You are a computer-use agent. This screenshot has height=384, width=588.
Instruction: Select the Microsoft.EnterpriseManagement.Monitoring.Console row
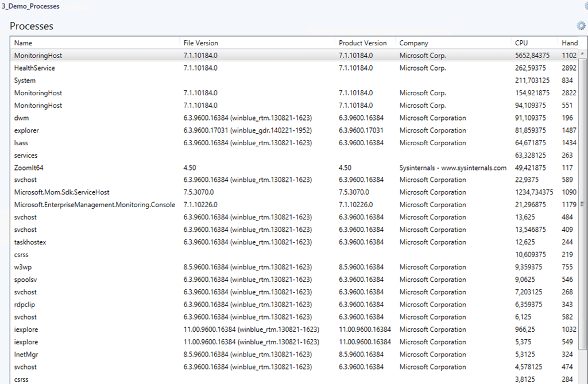point(295,205)
